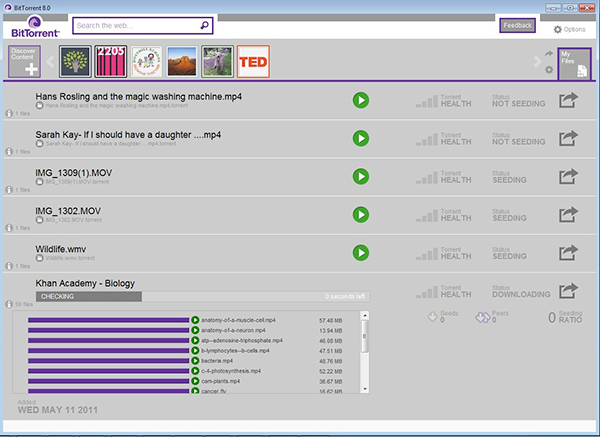Click the share arrow beside My Files

tap(549, 54)
